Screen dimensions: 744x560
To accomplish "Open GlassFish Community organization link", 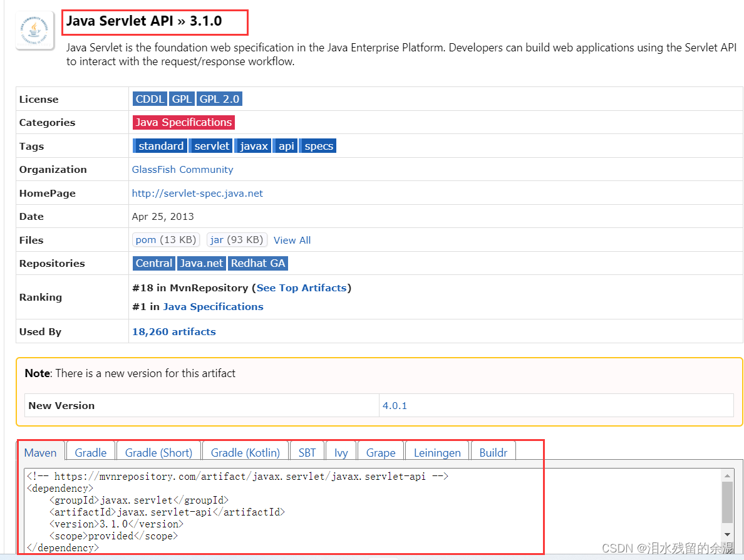I will [x=183, y=169].
